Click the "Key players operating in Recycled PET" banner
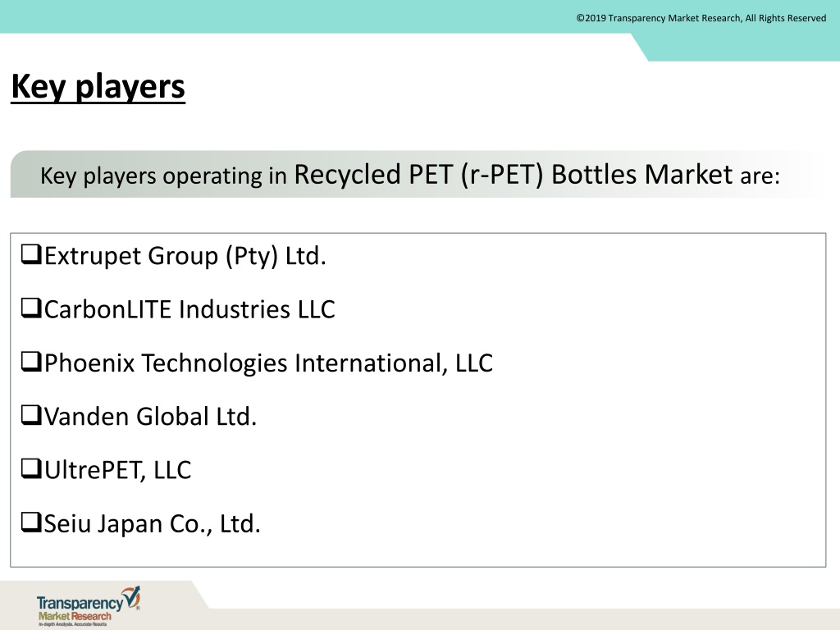 tap(418, 175)
